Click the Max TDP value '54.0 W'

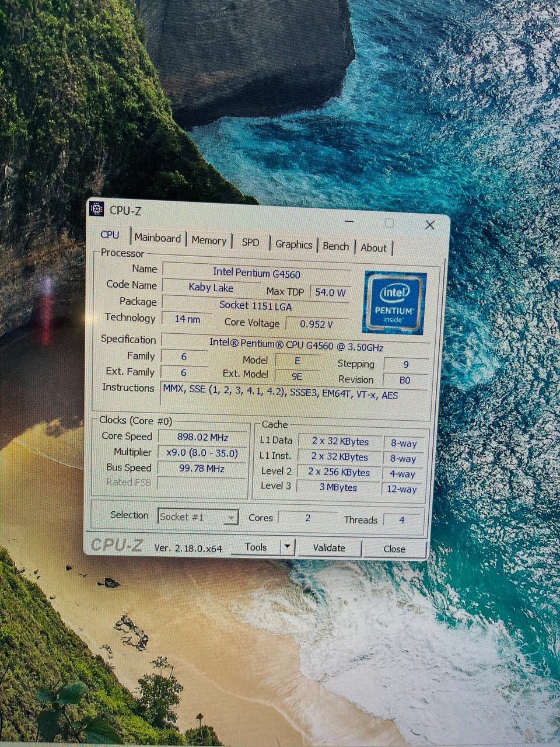330,292
